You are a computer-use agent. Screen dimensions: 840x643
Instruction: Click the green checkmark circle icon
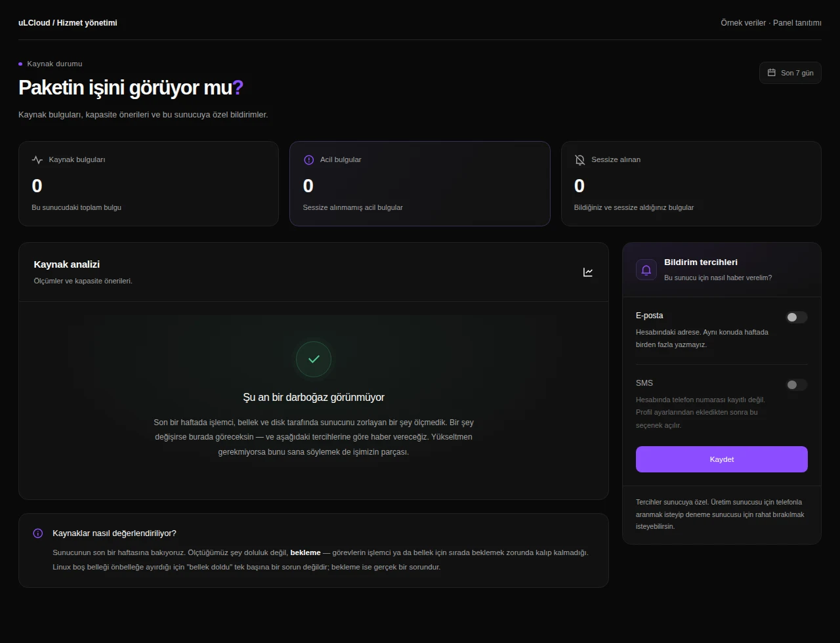tap(314, 360)
